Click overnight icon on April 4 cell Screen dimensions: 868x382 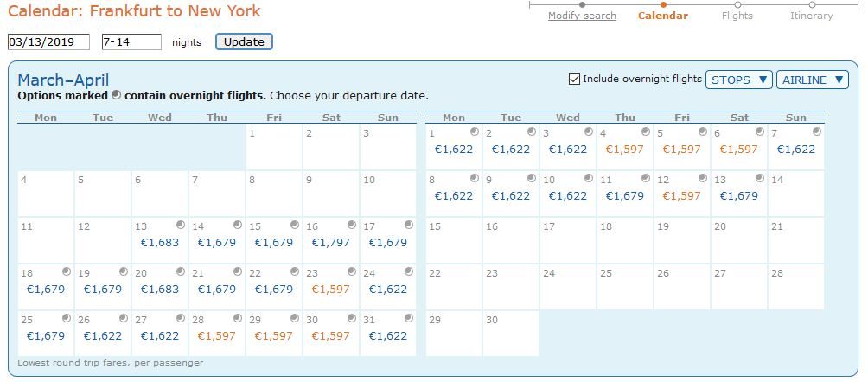tap(646, 131)
